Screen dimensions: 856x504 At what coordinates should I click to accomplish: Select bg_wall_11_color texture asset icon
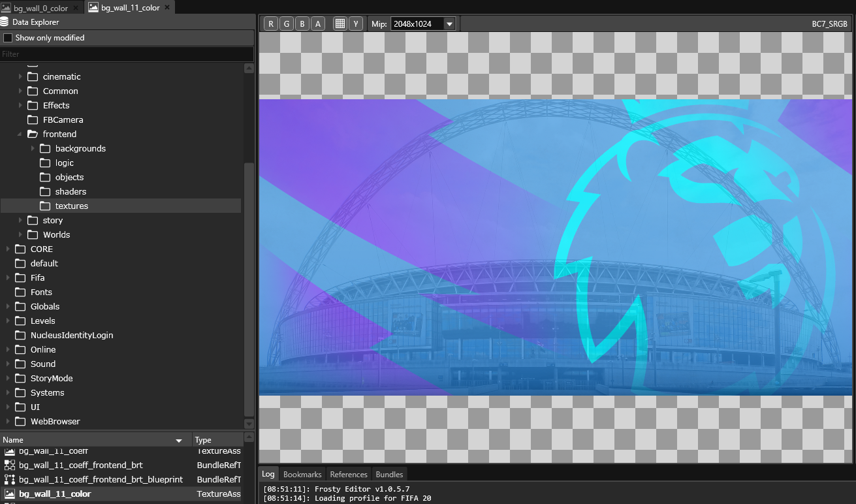10,494
